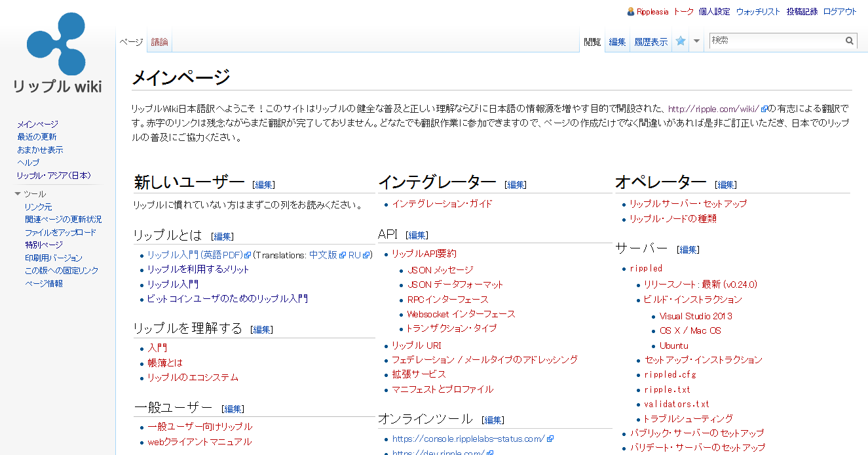Open 個人設定 preferences
This screenshot has height=455, width=868.
point(714,12)
